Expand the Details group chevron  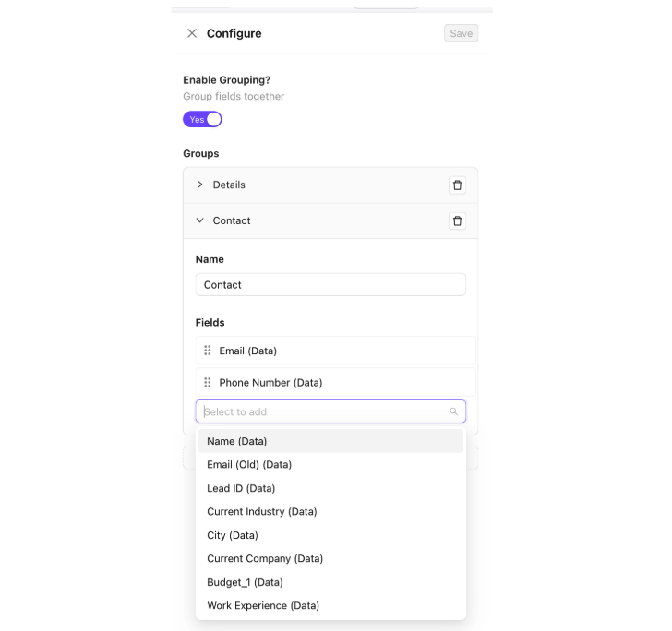pos(199,185)
